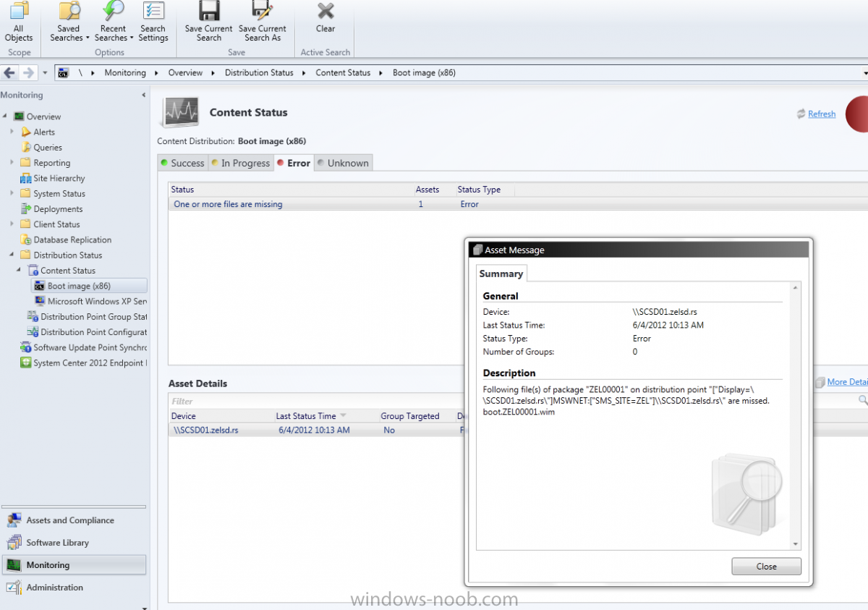Select Microsoft Windows XP tree item
Viewport: 868px width, 610px height.
click(90, 301)
